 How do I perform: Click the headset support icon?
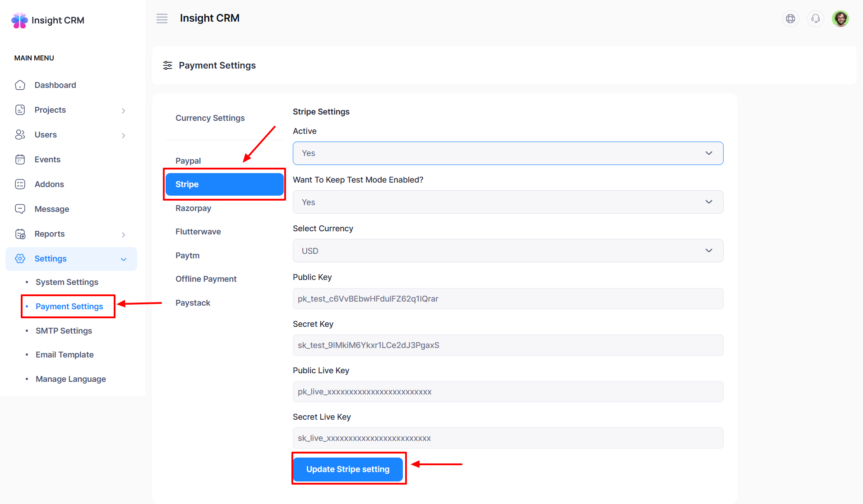[815, 18]
